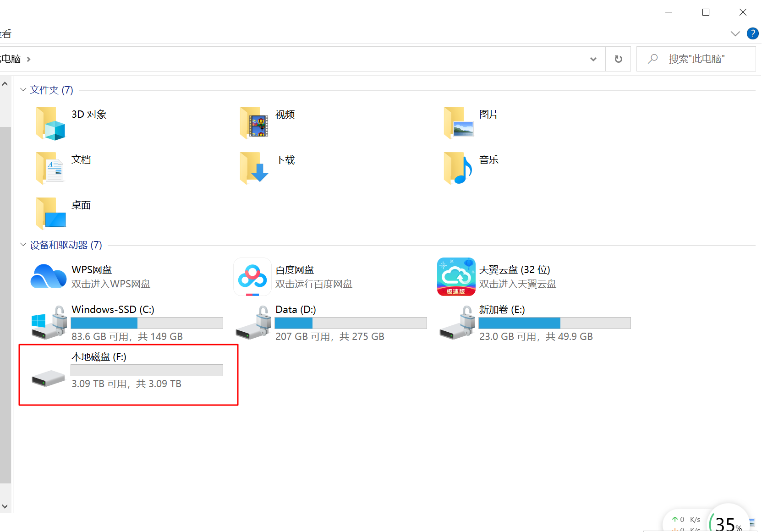Select the 新加卷 (E:) drive icon

[x=456, y=323]
